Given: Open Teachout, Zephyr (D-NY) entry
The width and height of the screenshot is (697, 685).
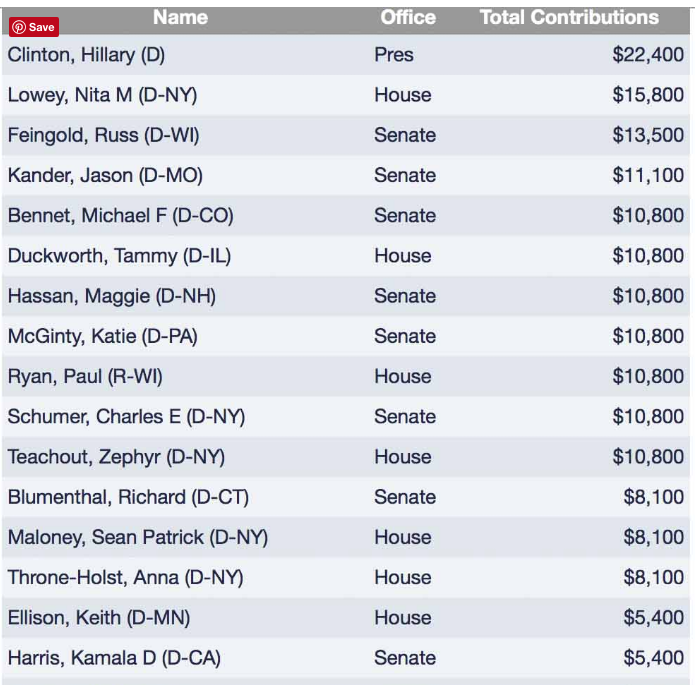Looking at the screenshot, I should [116, 457].
